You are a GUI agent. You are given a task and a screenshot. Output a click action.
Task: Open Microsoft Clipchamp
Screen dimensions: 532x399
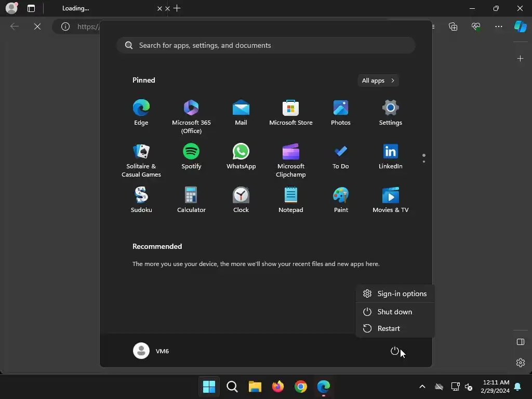291,160
